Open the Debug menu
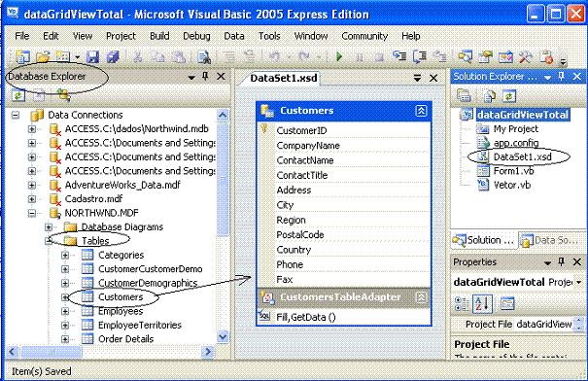 click(x=196, y=36)
